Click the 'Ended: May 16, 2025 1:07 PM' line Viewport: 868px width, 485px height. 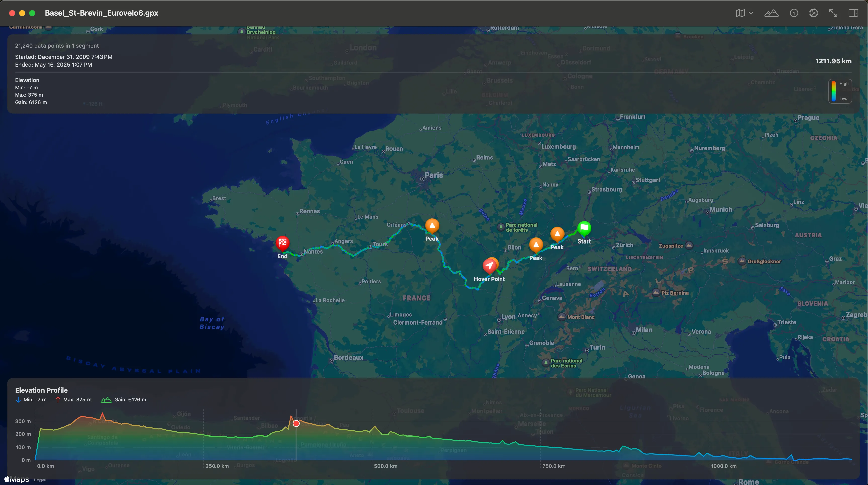[x=53, y=64]
